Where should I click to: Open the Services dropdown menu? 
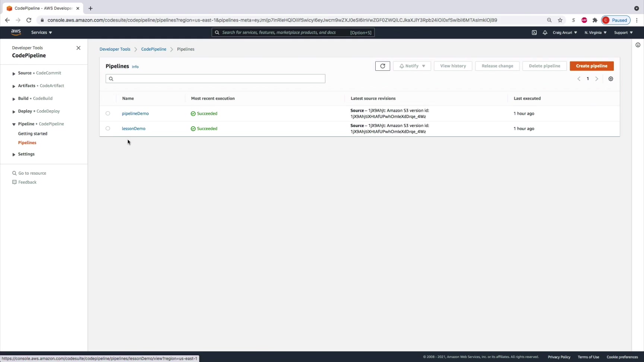click(41, 32)
